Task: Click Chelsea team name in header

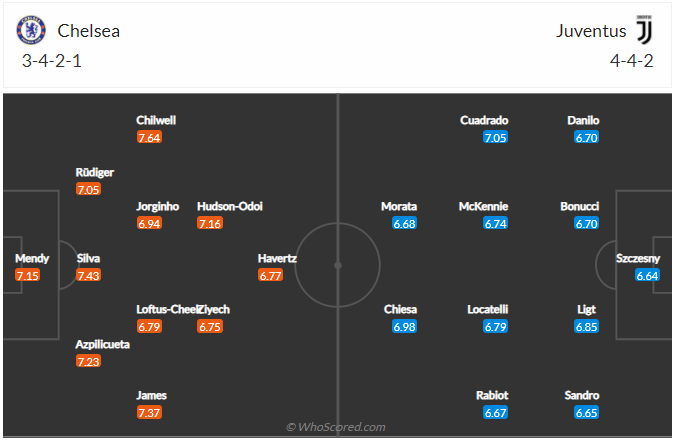Action: [x=88, y=31]
